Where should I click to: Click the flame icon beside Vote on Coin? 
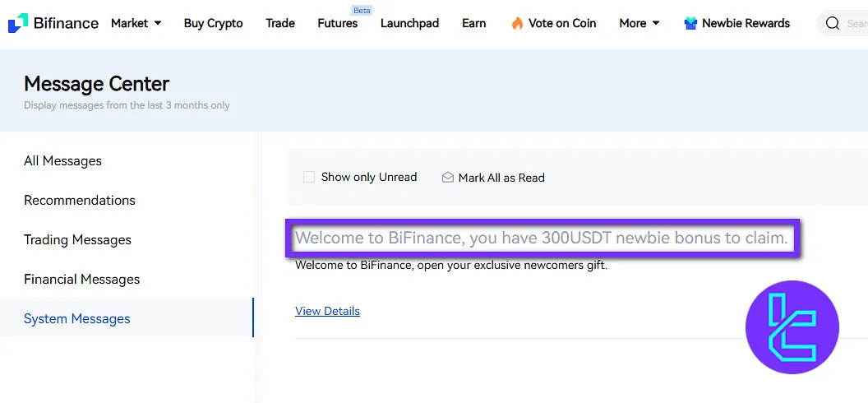click(x=517, y=23)
